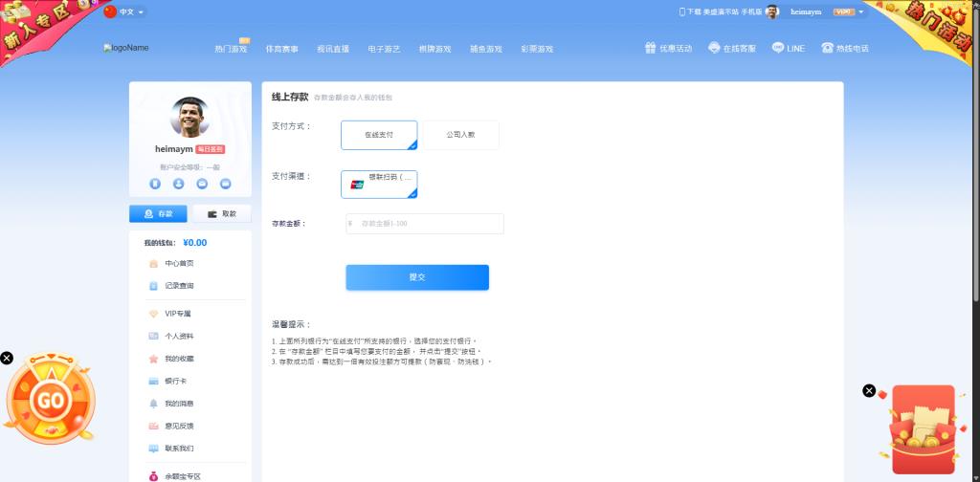
Task: Click the 我的收藏 star icon
Action: [153, 359]
